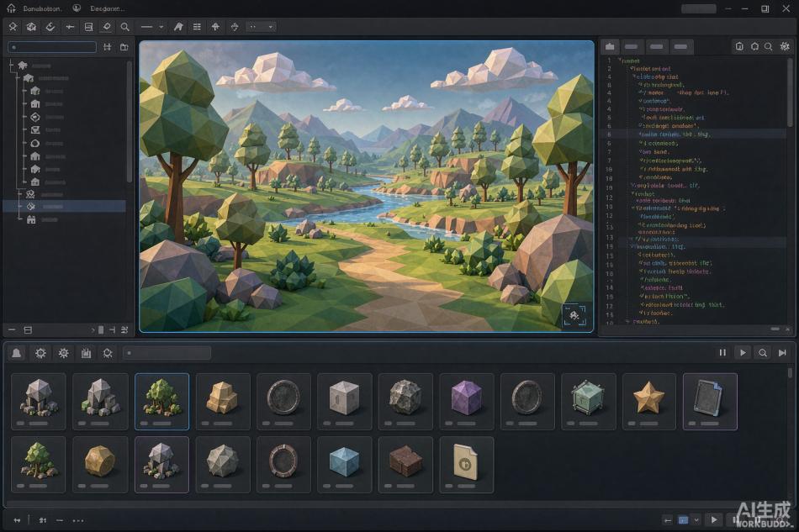Select the beige document file asset

click(x=466, y=464)
